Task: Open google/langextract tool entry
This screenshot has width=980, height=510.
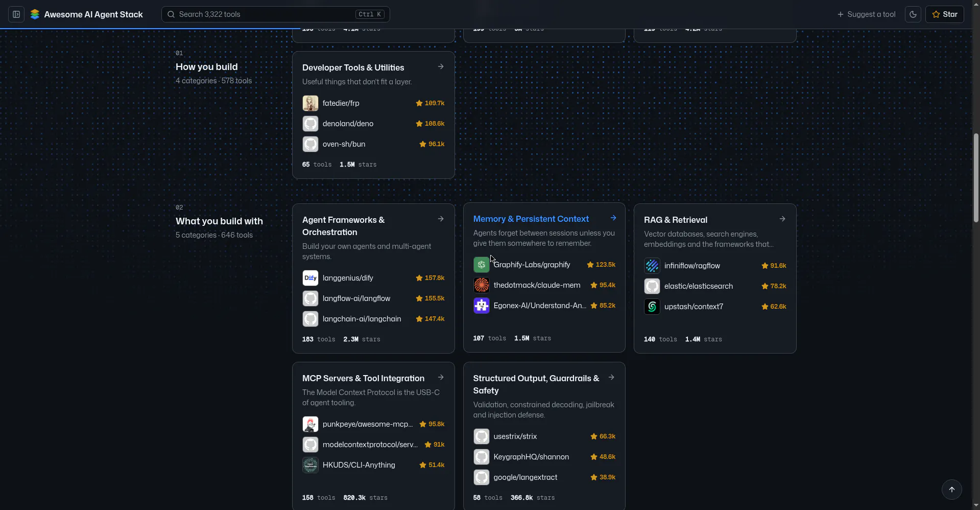Action: tap(544, 477)
